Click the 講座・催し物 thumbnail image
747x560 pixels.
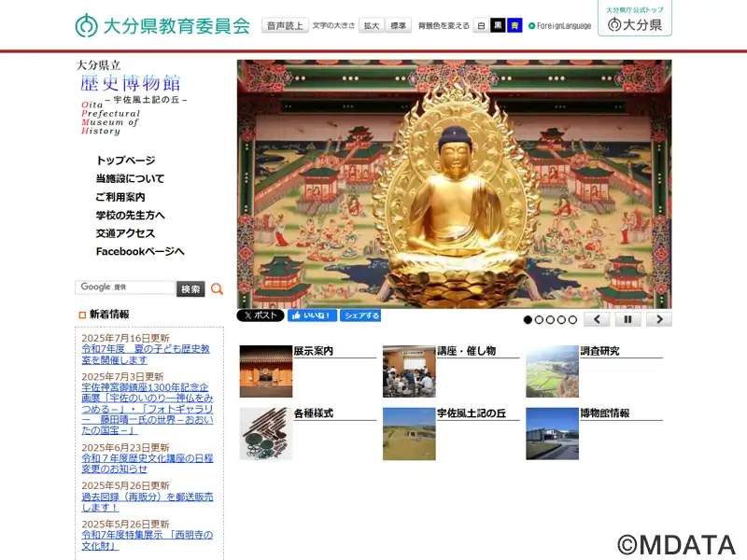[409, 371]
